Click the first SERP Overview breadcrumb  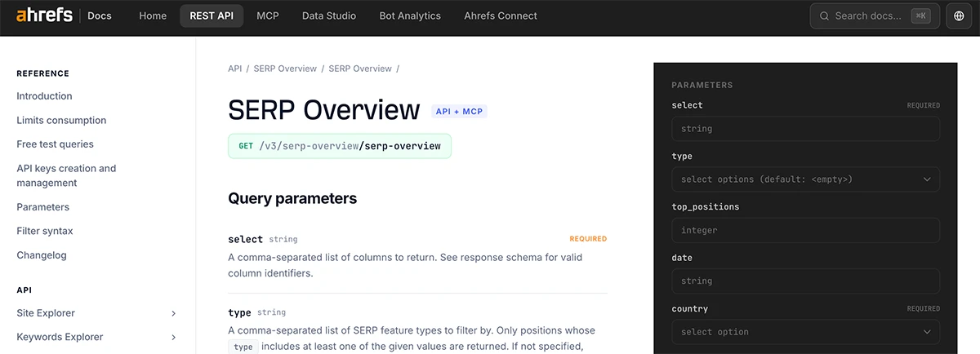click(x=285, y=69)
